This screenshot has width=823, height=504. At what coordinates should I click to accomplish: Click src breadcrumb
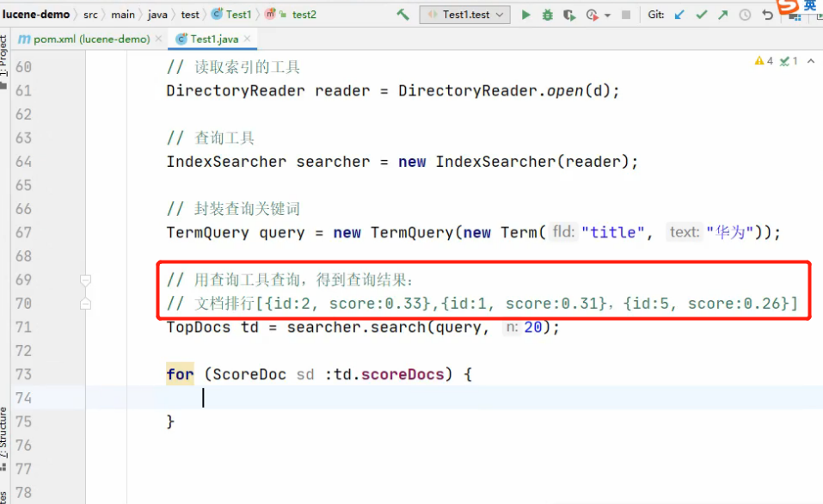pos(90,15)
